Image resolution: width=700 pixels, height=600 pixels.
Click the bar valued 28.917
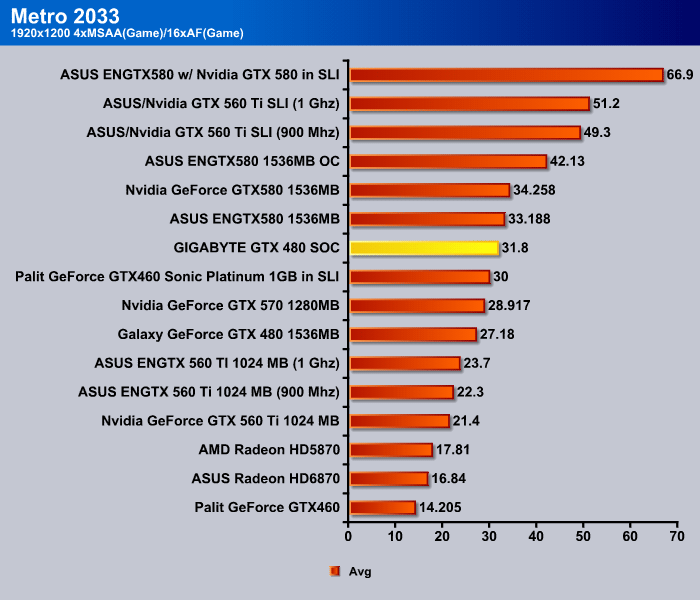(x=417, y=306)
